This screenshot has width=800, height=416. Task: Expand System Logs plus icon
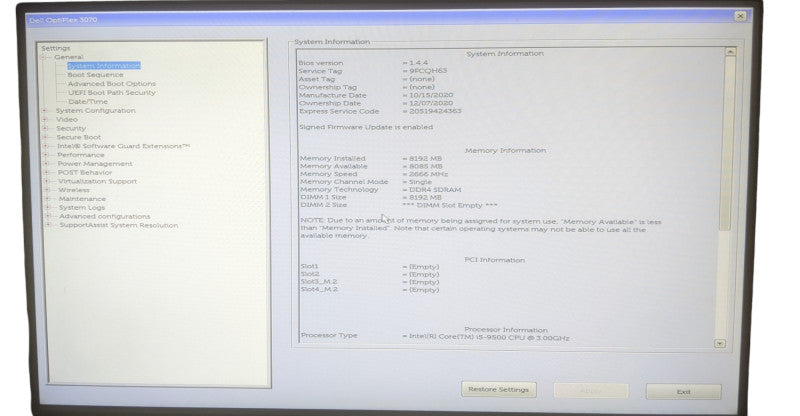tap(47, 208)
